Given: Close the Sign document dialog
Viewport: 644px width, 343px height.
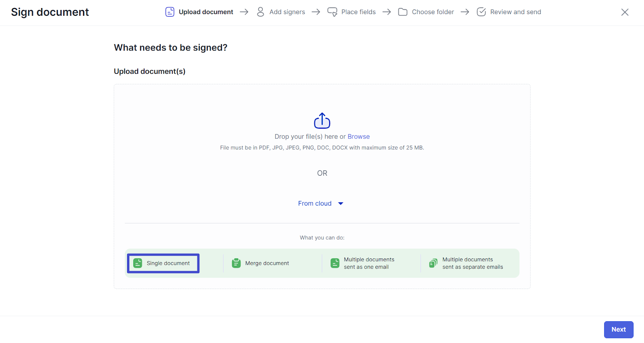Looking at the screenshot, I should tap(625, 12).
